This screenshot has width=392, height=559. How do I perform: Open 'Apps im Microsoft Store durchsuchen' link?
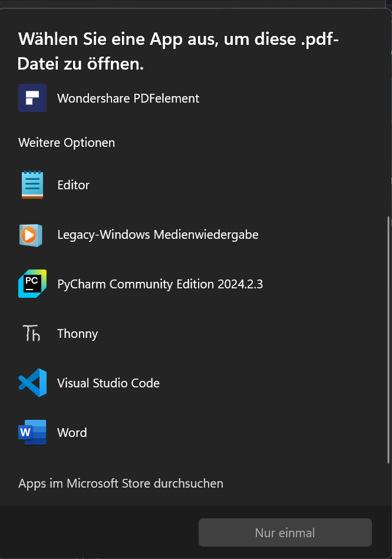pos(121,484)
